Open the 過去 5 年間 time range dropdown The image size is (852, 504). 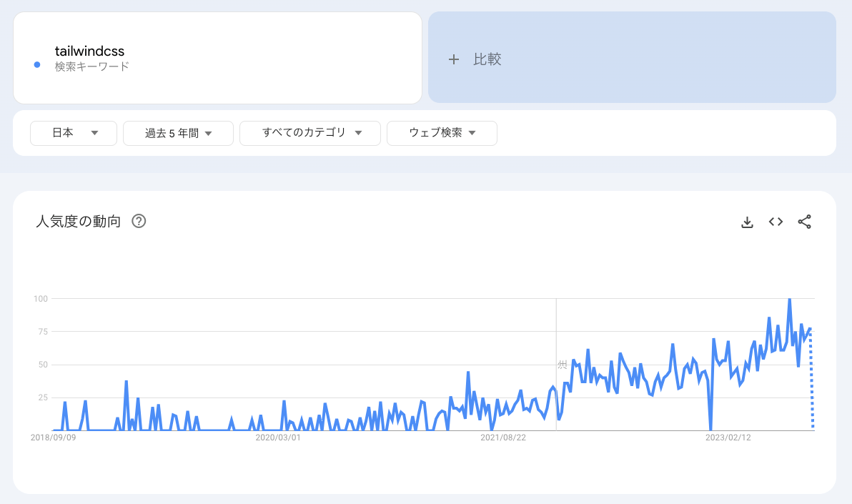(x=178, y=133)
